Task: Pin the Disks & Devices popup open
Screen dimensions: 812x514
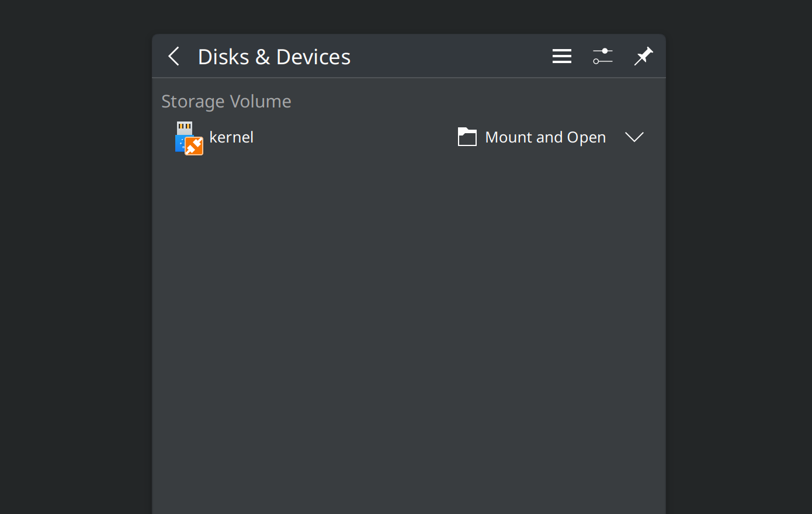Action: [x=643, y=57]
